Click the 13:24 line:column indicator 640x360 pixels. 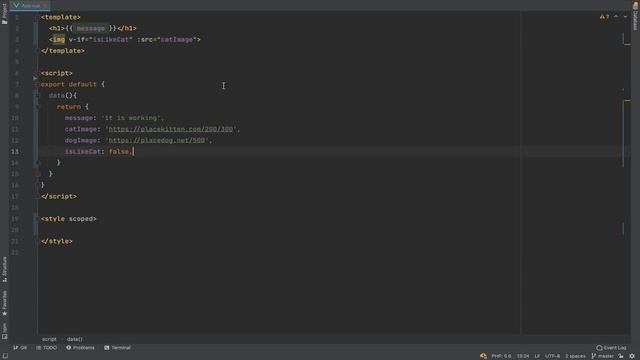pyautogui.click(x=523, y=356)
